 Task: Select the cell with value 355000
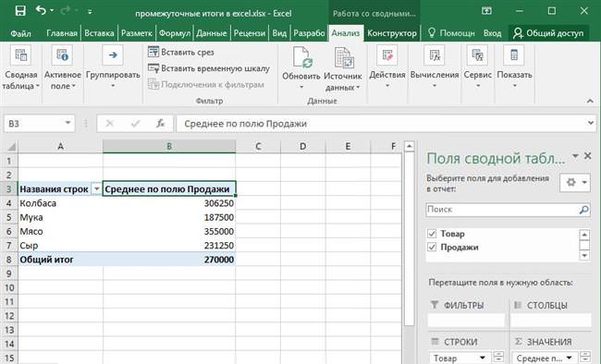[x=169, y=232]
